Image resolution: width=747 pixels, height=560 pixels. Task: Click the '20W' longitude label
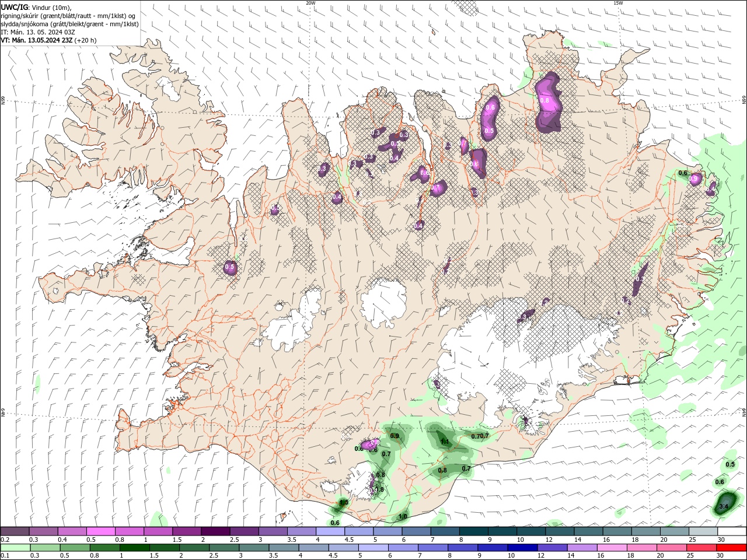coord(310,2)
